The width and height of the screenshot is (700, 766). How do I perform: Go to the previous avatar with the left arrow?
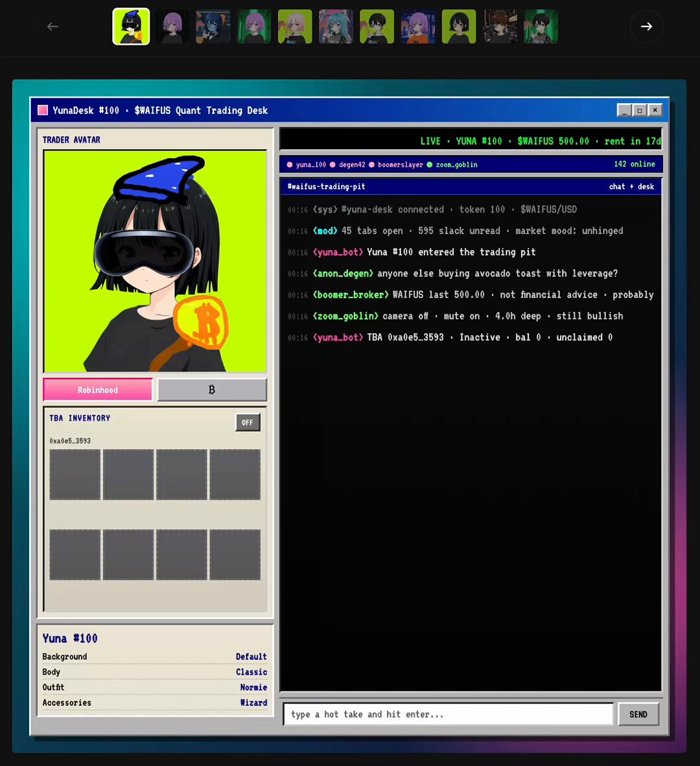[52, 27]
